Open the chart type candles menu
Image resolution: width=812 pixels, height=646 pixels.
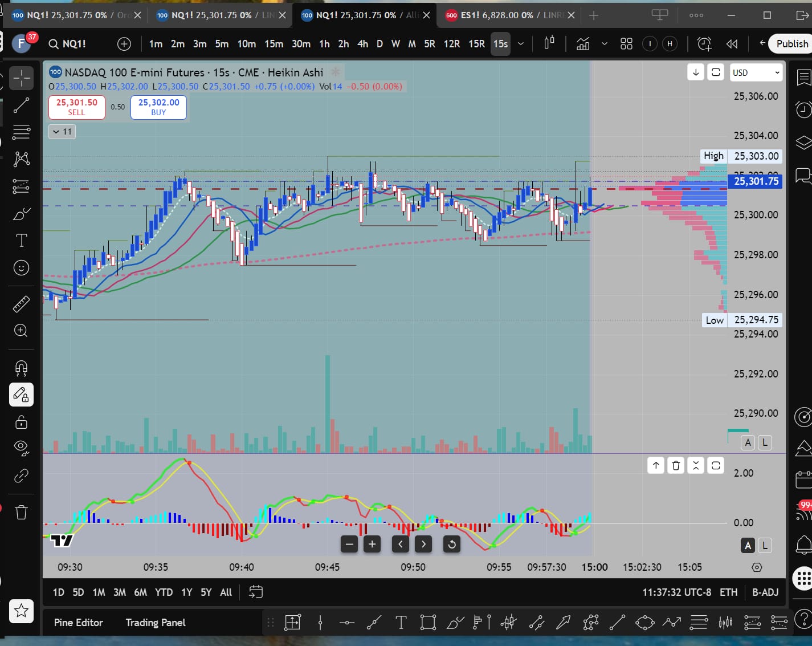(549, 43)
